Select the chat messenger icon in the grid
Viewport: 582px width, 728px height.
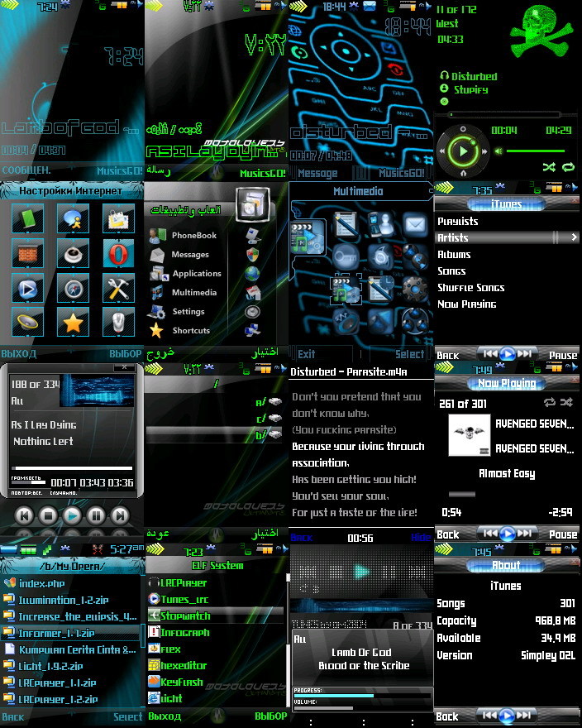[x=73, y=218]
